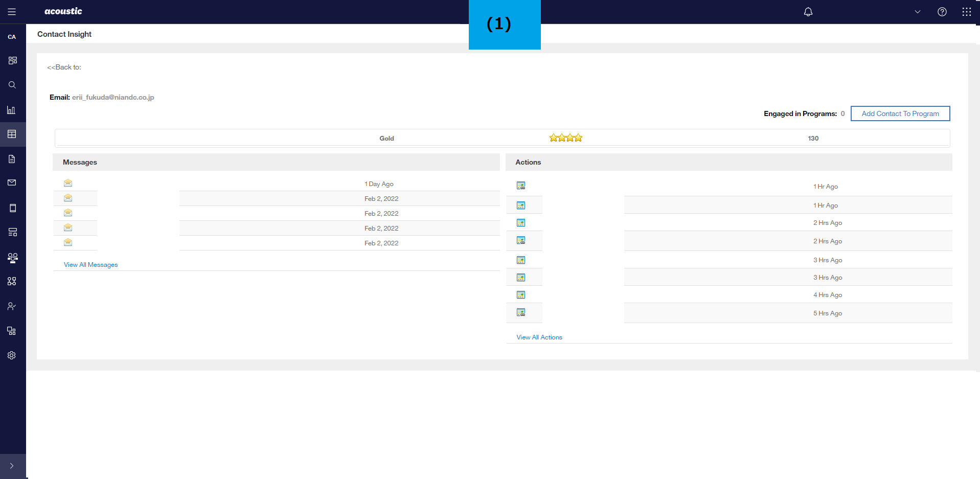Image resolution: width=980 pixels, height=479 pixels.
Task: Click the Add Contact To Program button
Action: point(900,113)
